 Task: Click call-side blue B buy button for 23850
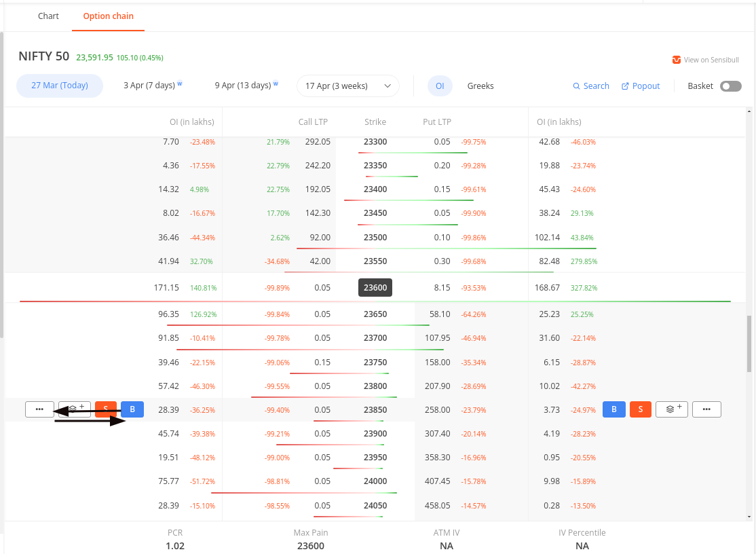(x=132, y=409)
